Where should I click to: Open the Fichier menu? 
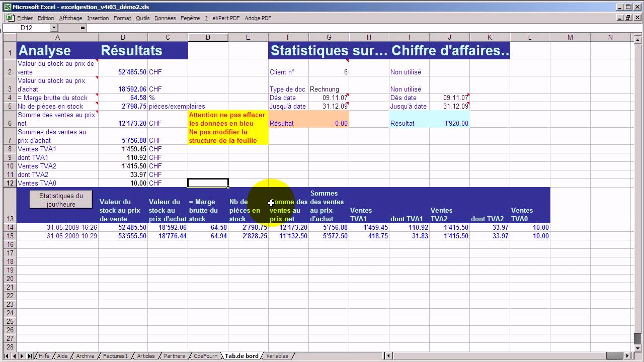click(25, 18)
